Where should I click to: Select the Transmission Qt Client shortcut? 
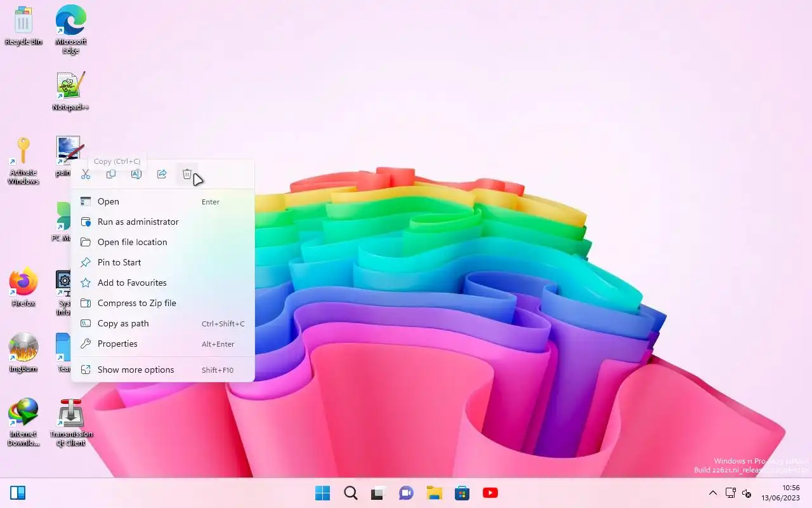click(71, 422)
